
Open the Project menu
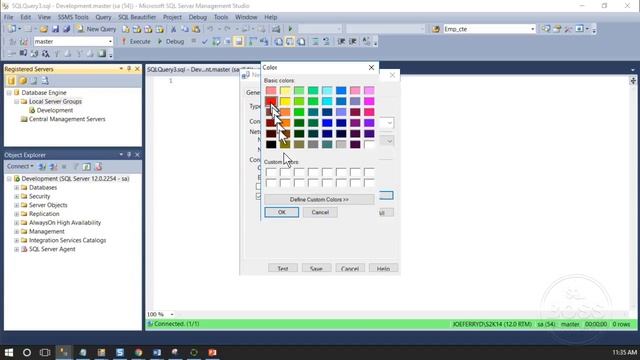click(x=172, y=17)
